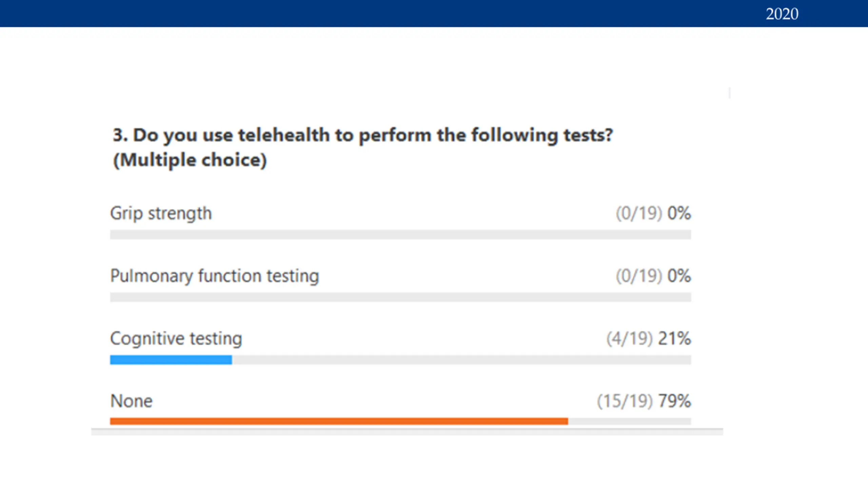Click the 'Cognitive testing' option label

176,339
